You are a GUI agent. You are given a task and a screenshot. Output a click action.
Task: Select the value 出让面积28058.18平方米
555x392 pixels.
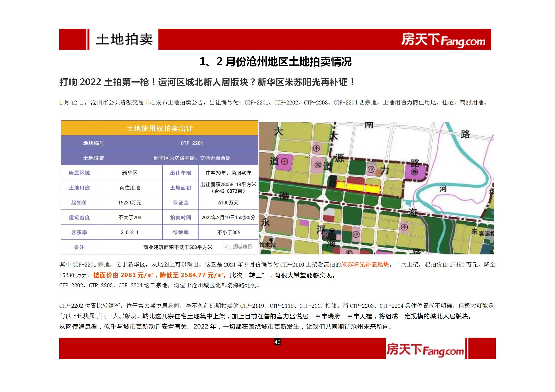pos(228,185)
